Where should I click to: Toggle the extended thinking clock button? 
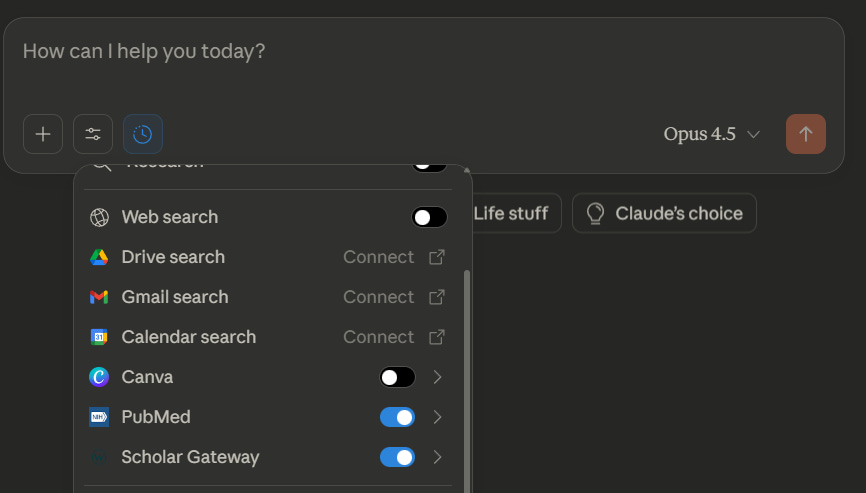click(142, 134)
